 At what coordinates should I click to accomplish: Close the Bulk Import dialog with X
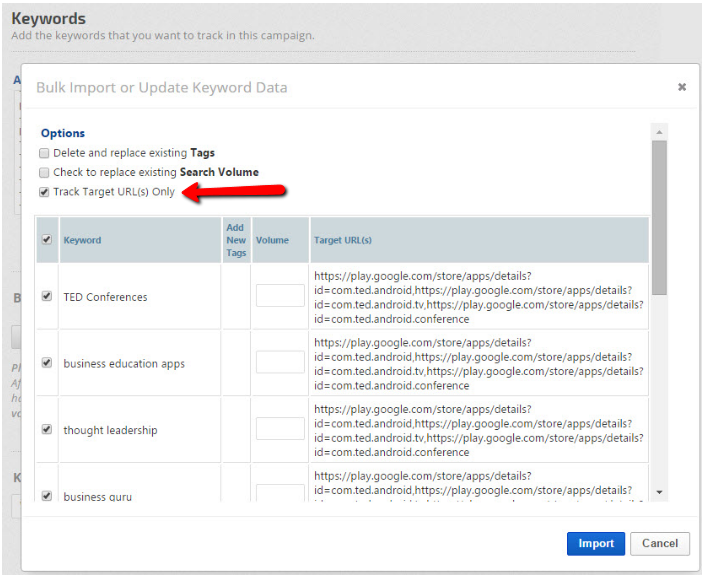[682, 87]
